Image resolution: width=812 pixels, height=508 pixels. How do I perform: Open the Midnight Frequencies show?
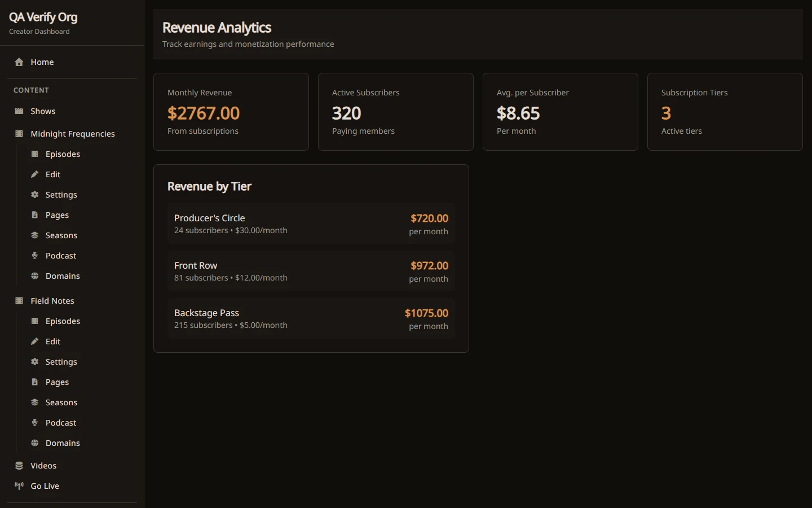click(72, 134)
